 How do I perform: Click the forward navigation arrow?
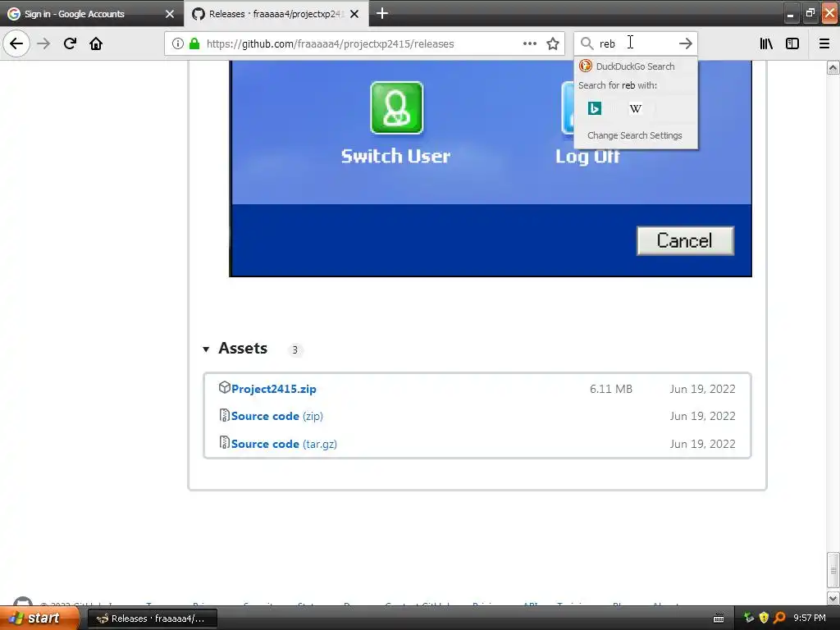(44, 43)
